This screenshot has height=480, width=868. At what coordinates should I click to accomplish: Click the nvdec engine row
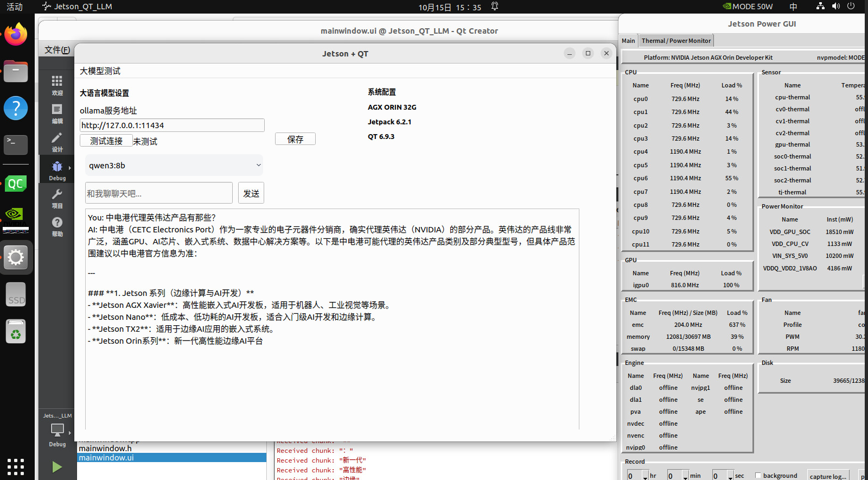pyautogui.click(x=654, y=424)
